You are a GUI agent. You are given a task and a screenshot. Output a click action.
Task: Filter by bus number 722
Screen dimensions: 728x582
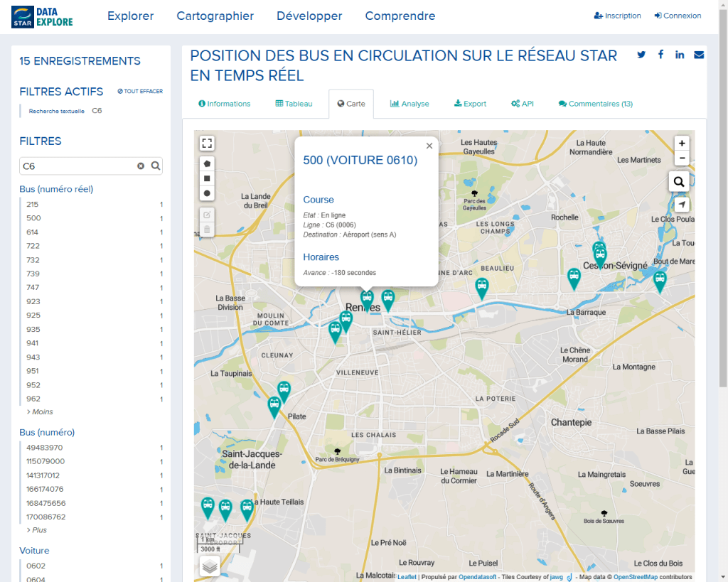(x=33, y=246)
